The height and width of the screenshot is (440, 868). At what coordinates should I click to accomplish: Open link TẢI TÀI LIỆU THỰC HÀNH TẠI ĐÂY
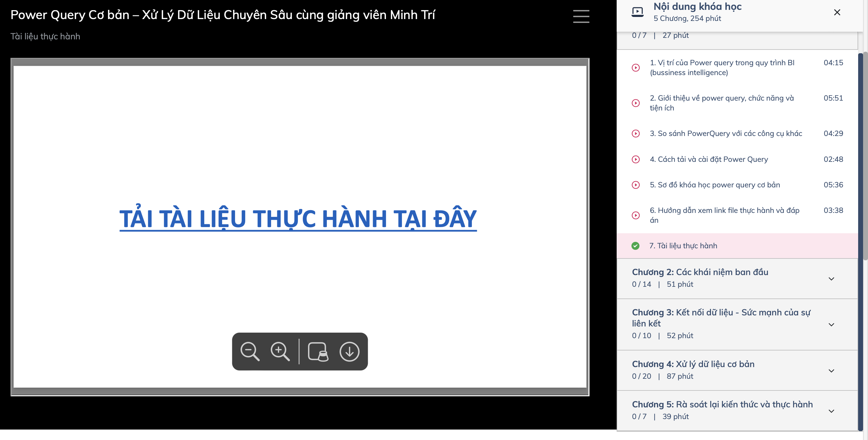[x=298, y=218]
